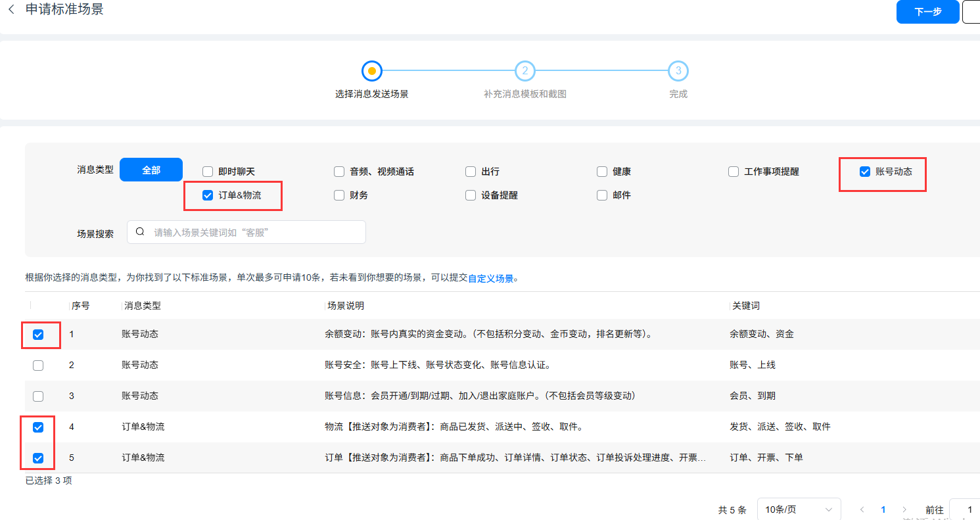Click the back arrow beside 申请标准场景

(11, 10)
